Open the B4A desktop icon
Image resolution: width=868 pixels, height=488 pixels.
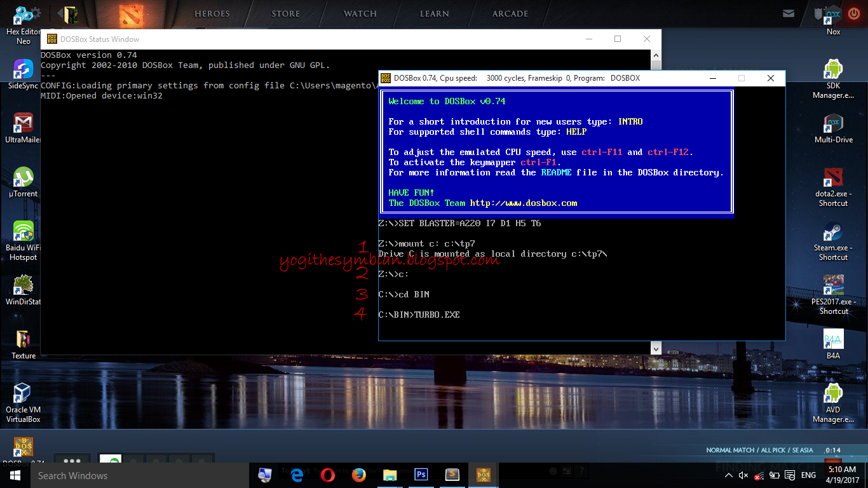coord(833,344)
